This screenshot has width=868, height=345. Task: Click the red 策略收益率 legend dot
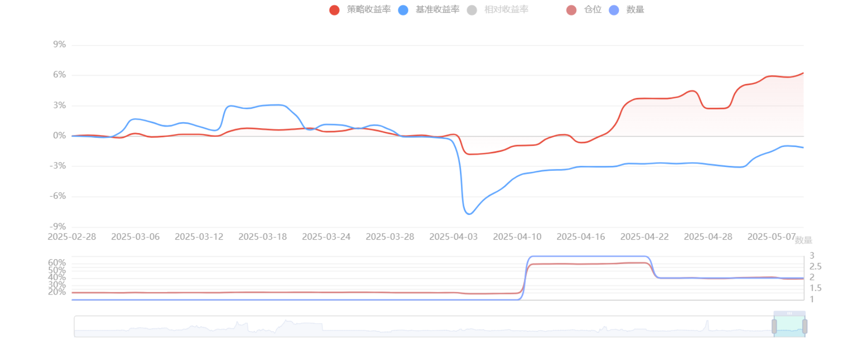334,10
